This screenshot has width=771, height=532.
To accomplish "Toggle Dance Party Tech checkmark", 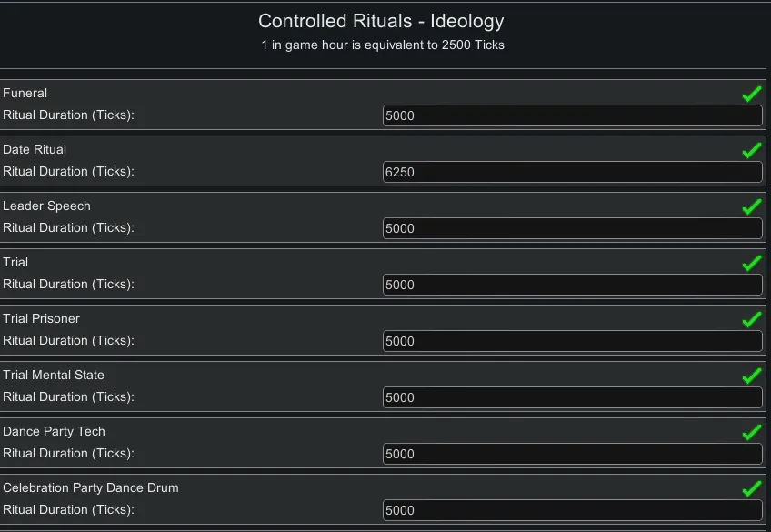I will click(751, 432).
